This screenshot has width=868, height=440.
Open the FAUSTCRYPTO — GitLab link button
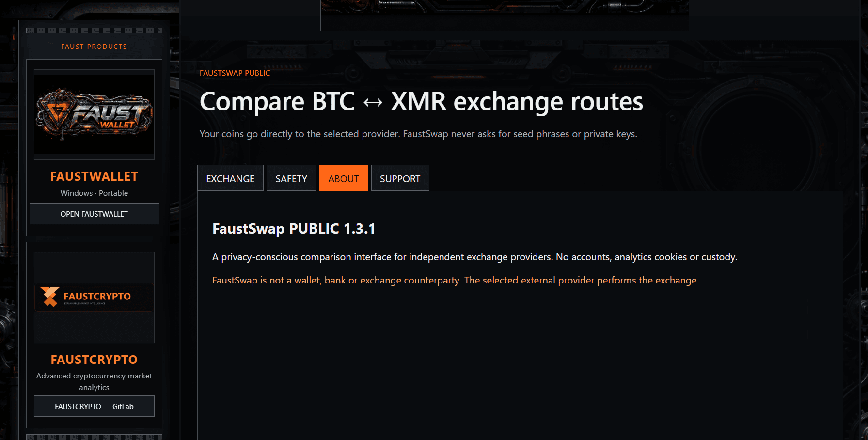(94, 406)
